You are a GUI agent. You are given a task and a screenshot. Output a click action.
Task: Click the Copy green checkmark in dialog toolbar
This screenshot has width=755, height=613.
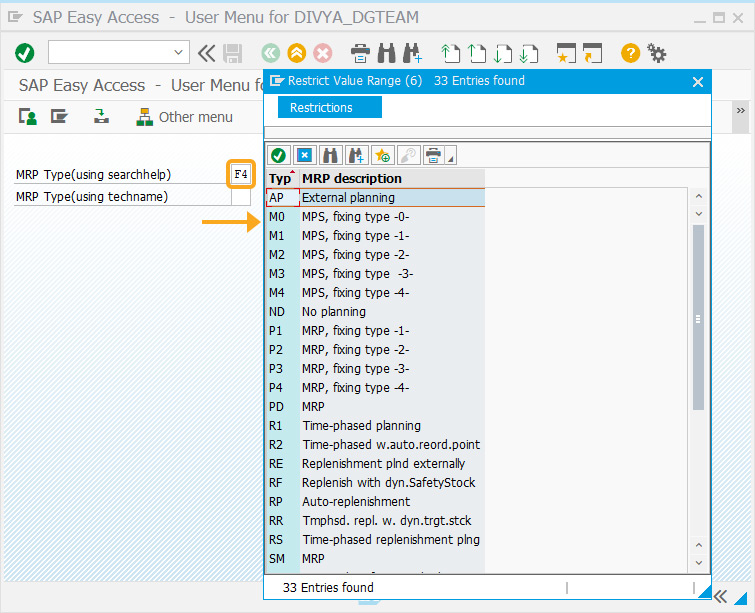tap(278, 156)
